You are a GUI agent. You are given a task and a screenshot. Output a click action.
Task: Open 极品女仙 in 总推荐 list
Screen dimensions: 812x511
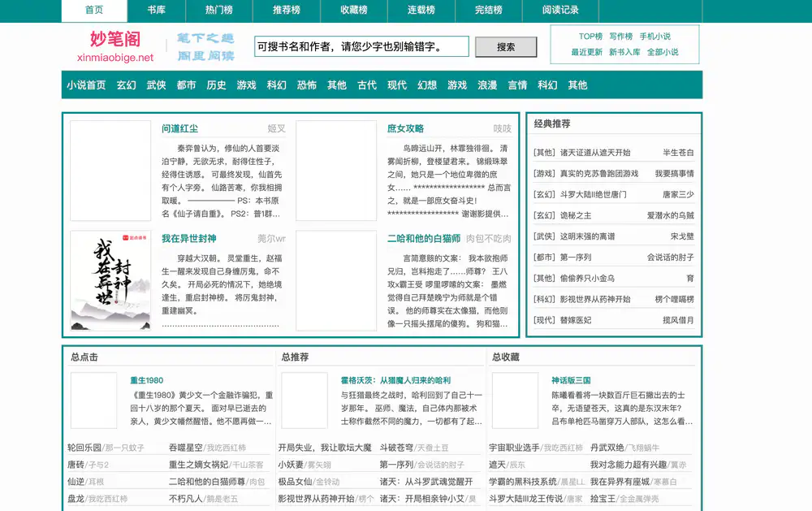[295, 482]
